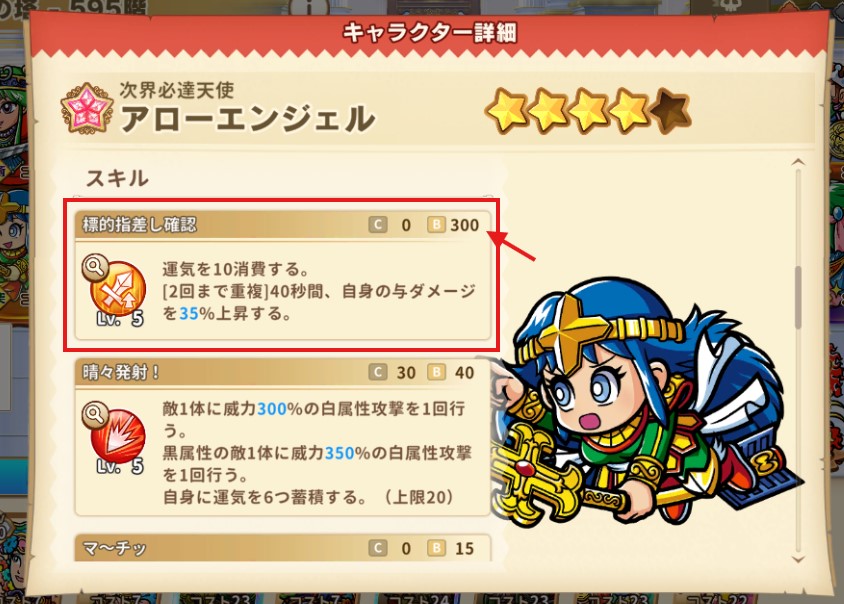Click the キャラクター詳細 title banner

(x=429, y=33)
